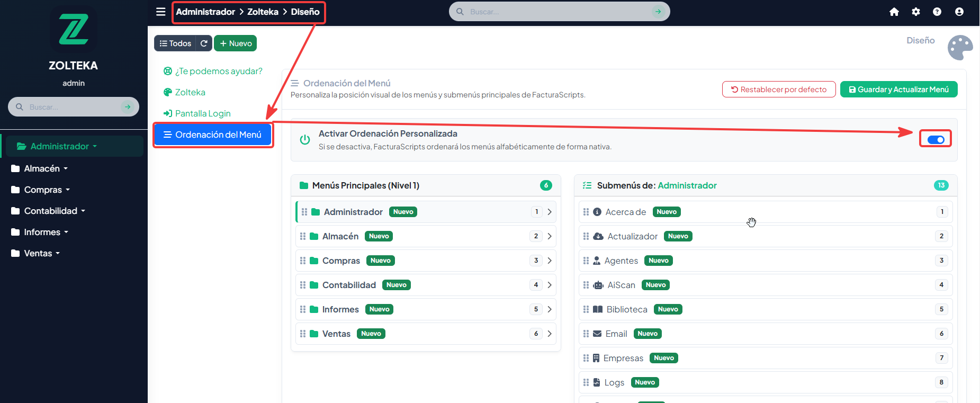The width and height of the screenshot is (980, 403).
Task: Click the drag handle for Acerca de
Action: (x=586, y=212)
